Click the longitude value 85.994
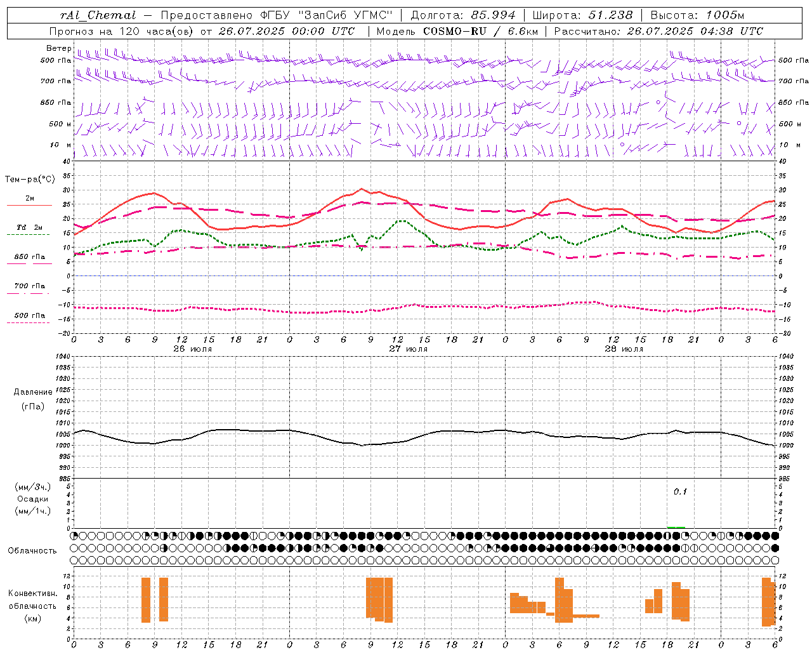Image resolution: width=812 pixels, height=650 pixels. [x=492, y=15]
